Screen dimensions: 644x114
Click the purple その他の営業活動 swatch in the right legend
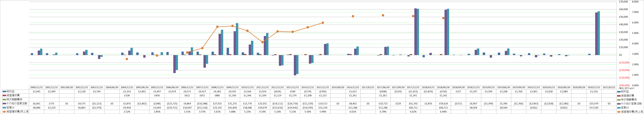click(x=619, y=104)
